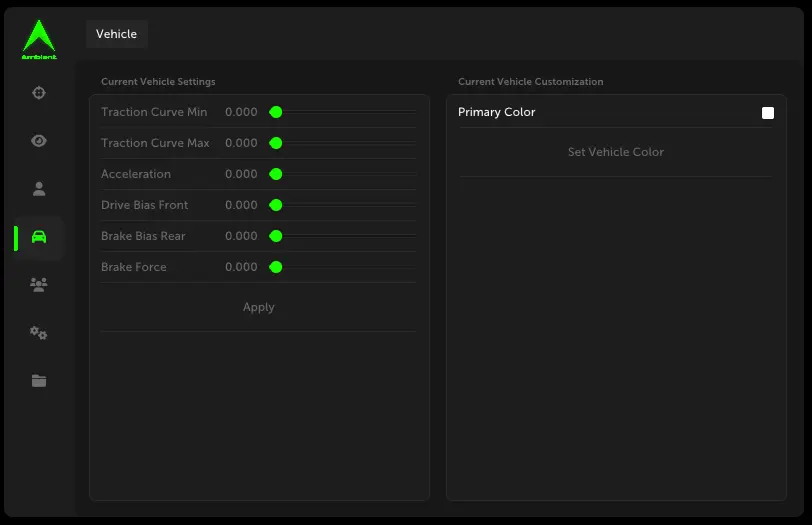Click the Traction Curve Max slider handle
812x525 pixels.
tap(276, 143)
